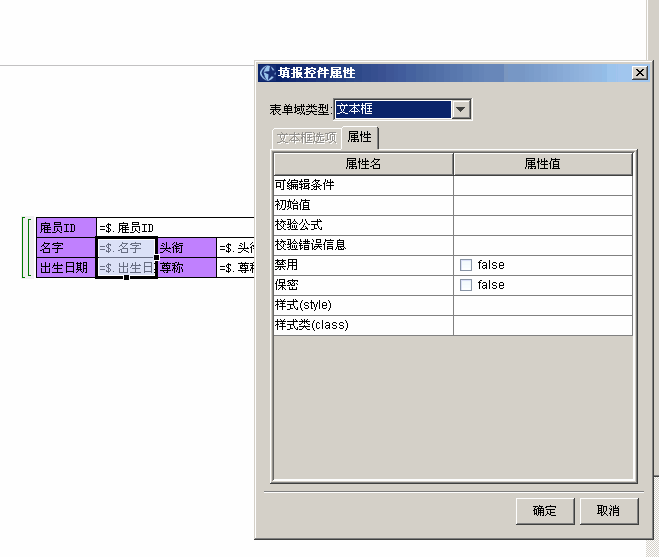659x557 pixels.
Task: Switch to the 文本框选项 tab
Action: coord(307,137)
